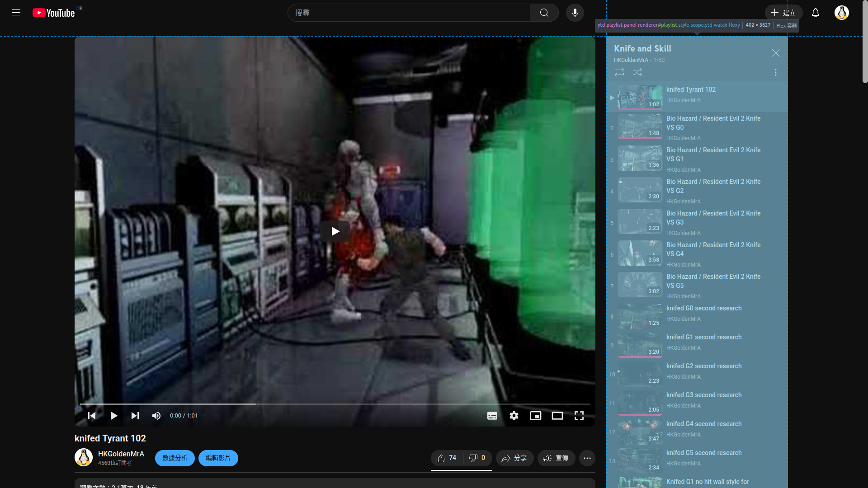Screen dimensions: 868x488
Task: Open the notifications bell
Action: click(x=816, y=13)
